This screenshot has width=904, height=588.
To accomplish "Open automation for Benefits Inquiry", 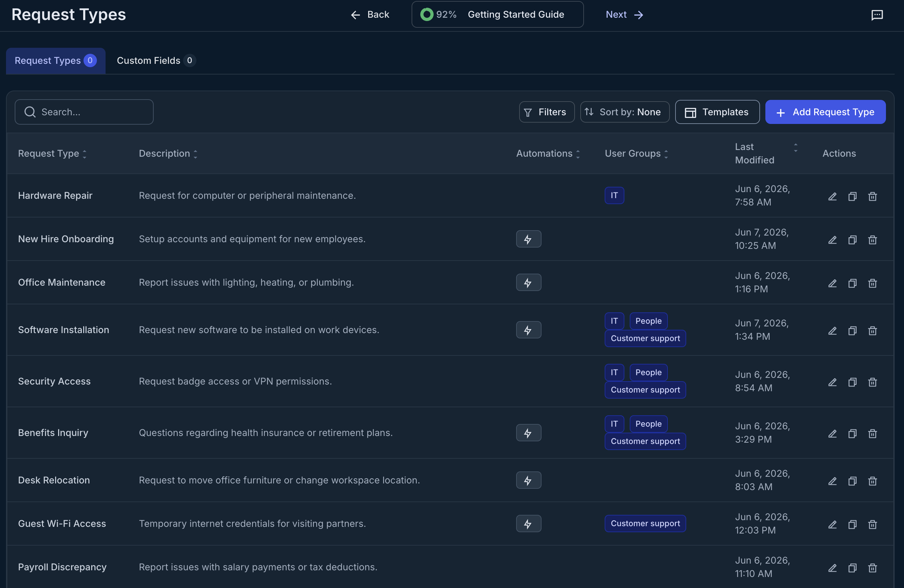I will (529, 433).
